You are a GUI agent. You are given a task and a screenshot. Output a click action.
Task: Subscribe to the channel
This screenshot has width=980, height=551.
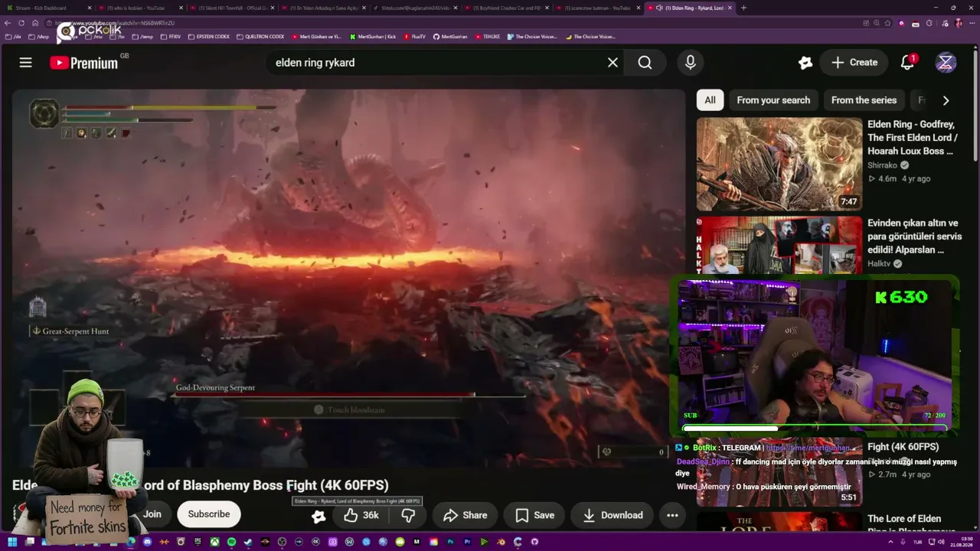[x=209, y=514]
